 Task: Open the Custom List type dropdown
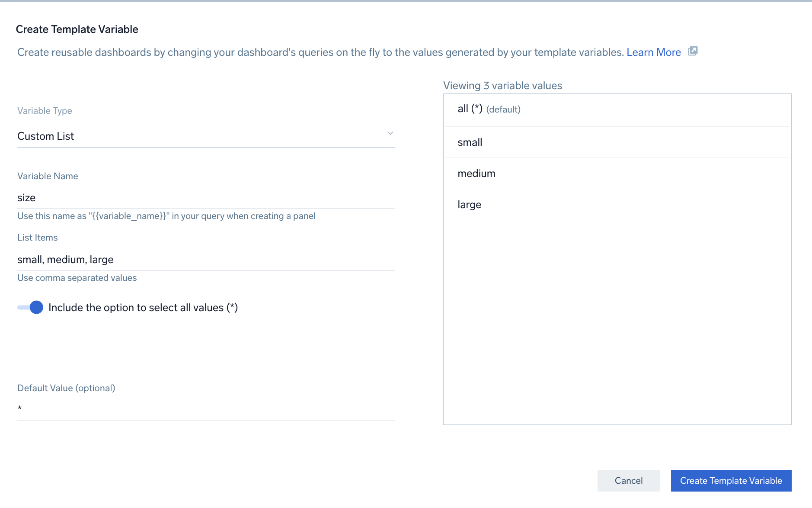pos(205,136)
